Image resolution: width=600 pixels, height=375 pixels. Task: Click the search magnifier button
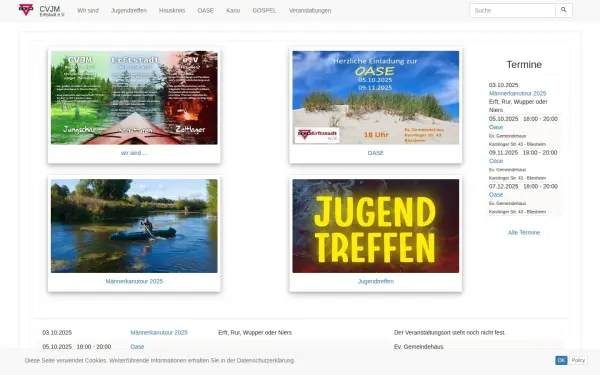[x=564, y=10]
